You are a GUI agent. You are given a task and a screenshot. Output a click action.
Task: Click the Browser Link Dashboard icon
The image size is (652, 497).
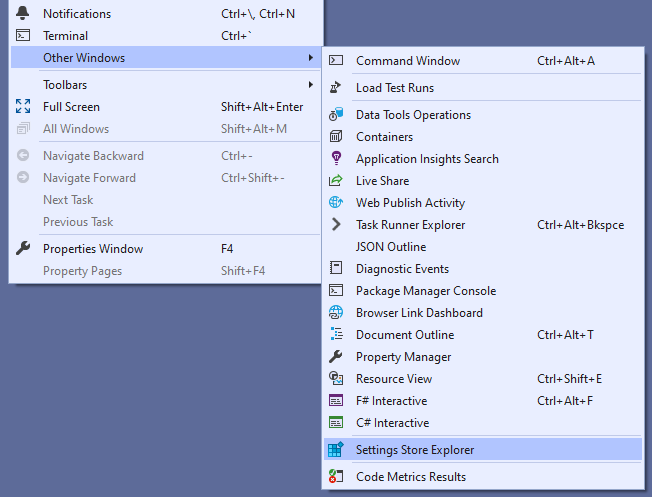pyautogui.click(x=336, y=312)
